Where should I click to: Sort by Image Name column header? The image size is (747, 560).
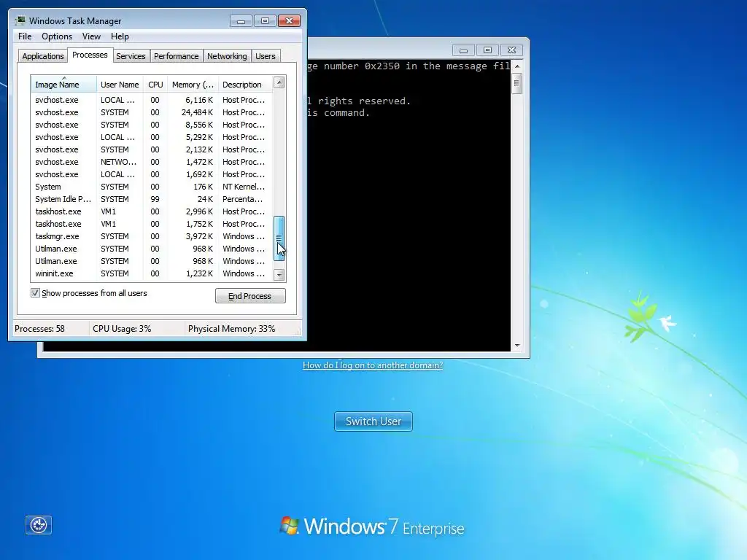(x=63, y=85)
